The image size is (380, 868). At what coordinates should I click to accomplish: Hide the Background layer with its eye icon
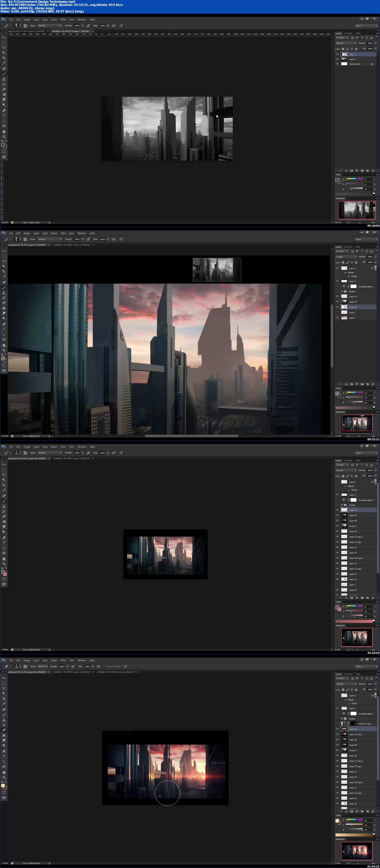point(337,64)
